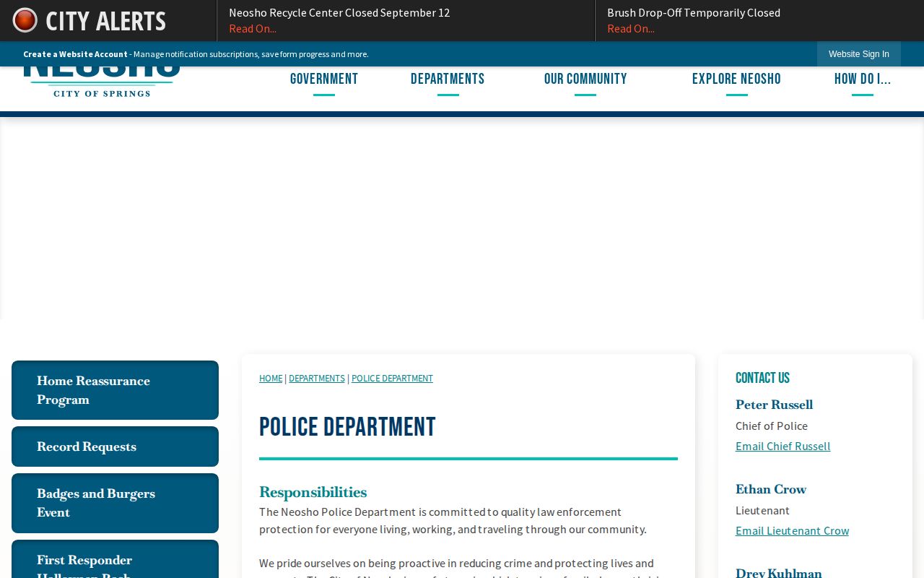Screen dimensions: 924x578
Task: Open Home Reassurance Program sidebar item
Action: pyautogui.click(x=115, y=390)
